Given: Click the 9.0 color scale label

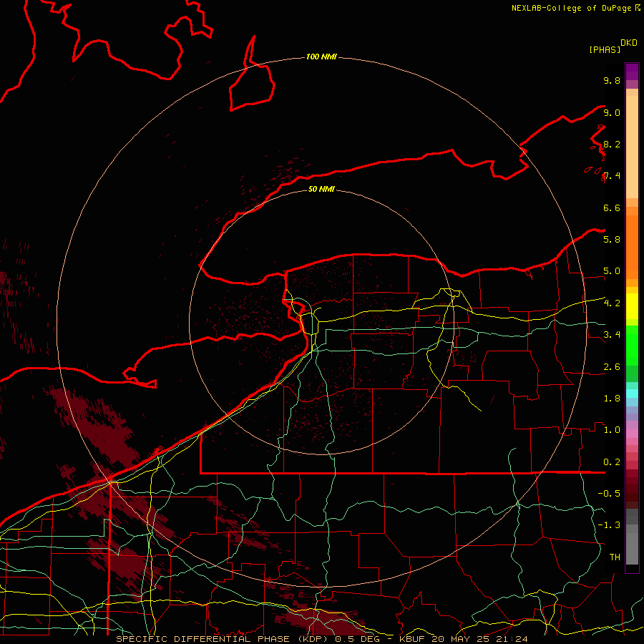Looking at the screenshot, I should [612, 112].
